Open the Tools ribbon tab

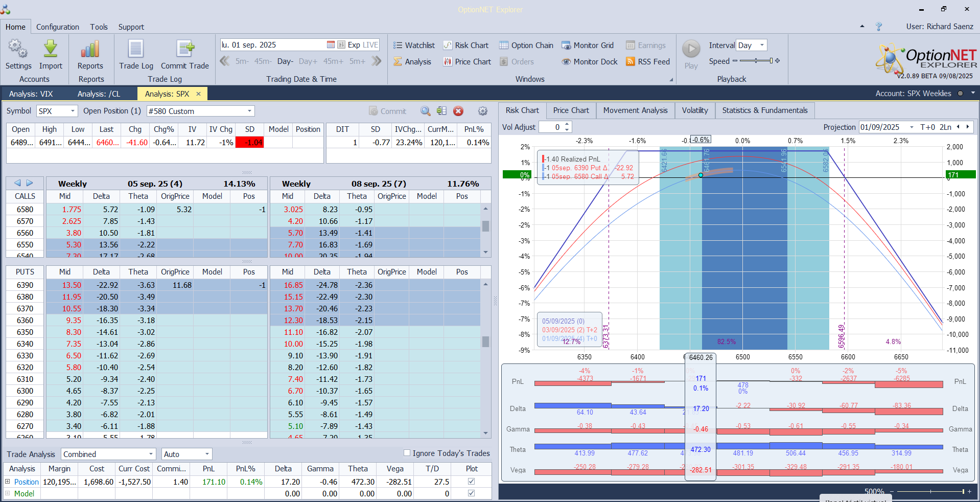coord(99,27)
